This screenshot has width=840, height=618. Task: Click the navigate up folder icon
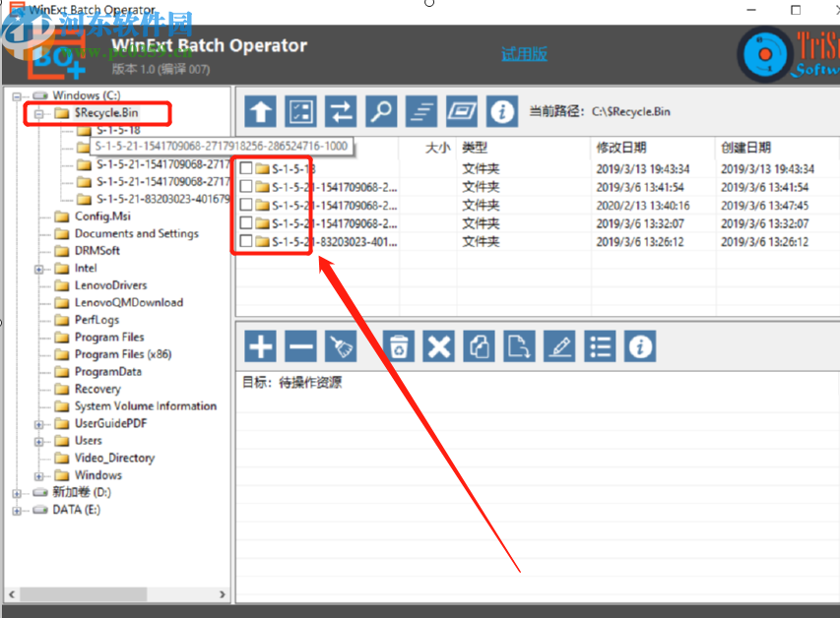point(260,110)
